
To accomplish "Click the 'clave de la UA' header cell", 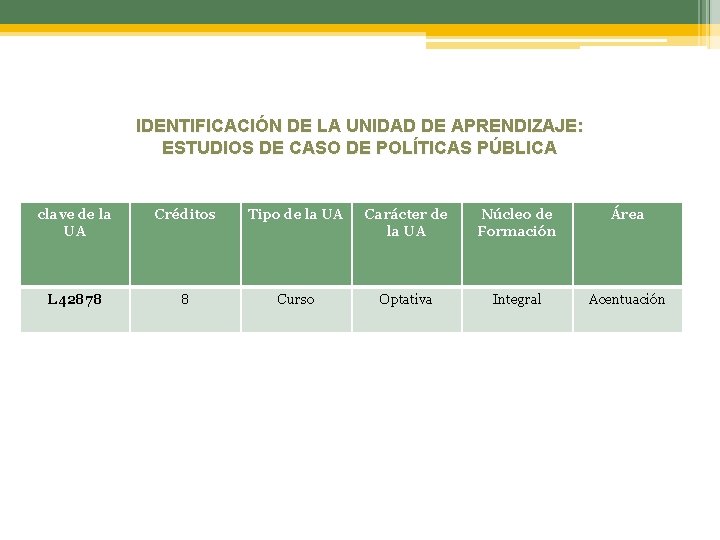I will pyautogui.click(x=75, y=244).
